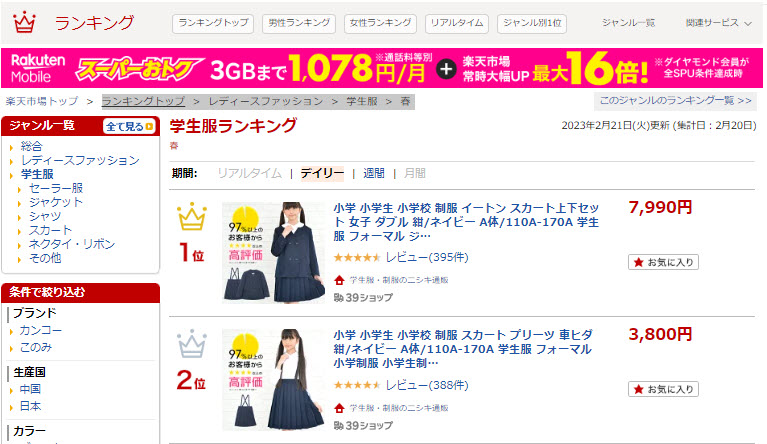This screenshot has height=444, width=767.
Task: Filter by brand カンコー
Action: pyautogui.click(x=40, y=331)
